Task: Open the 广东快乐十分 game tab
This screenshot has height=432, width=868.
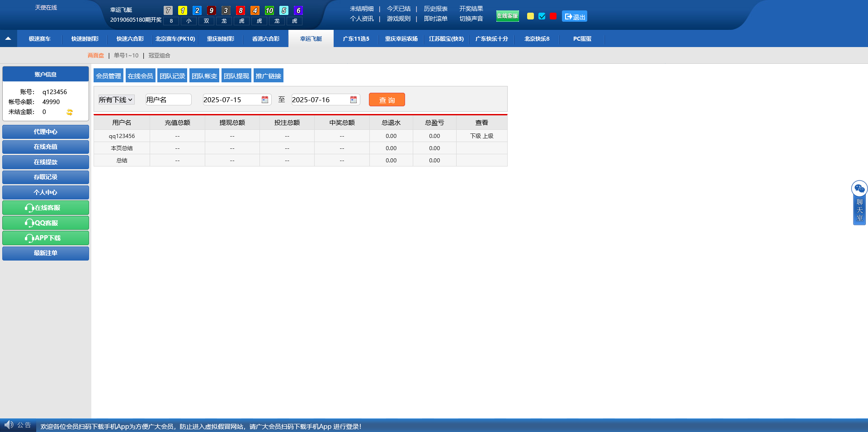Action: (x=492, y=39)
